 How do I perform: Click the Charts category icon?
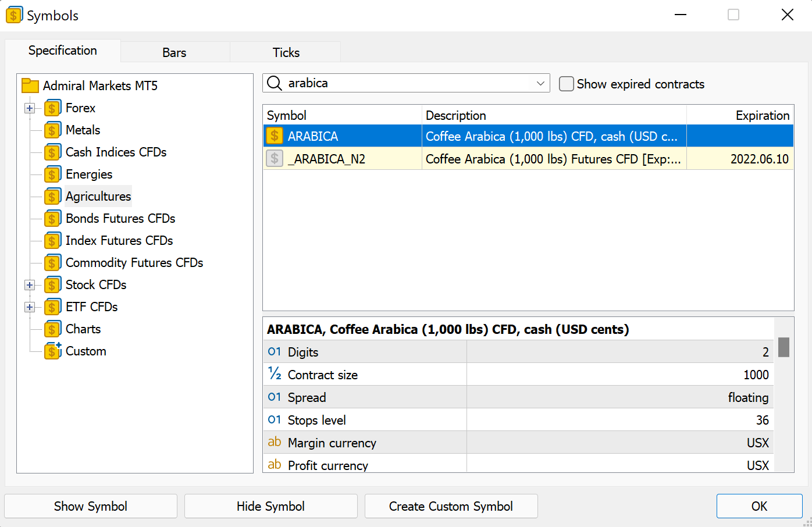(52, 329)
